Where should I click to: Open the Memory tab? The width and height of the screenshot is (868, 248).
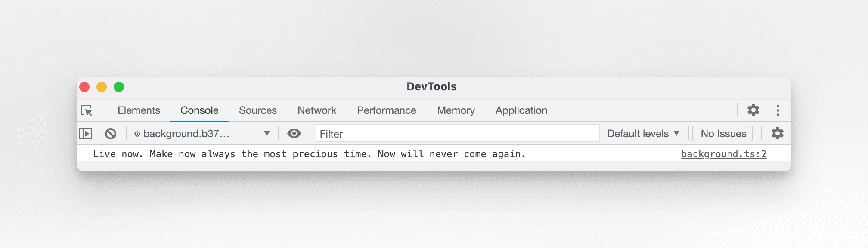pos(456,110)
